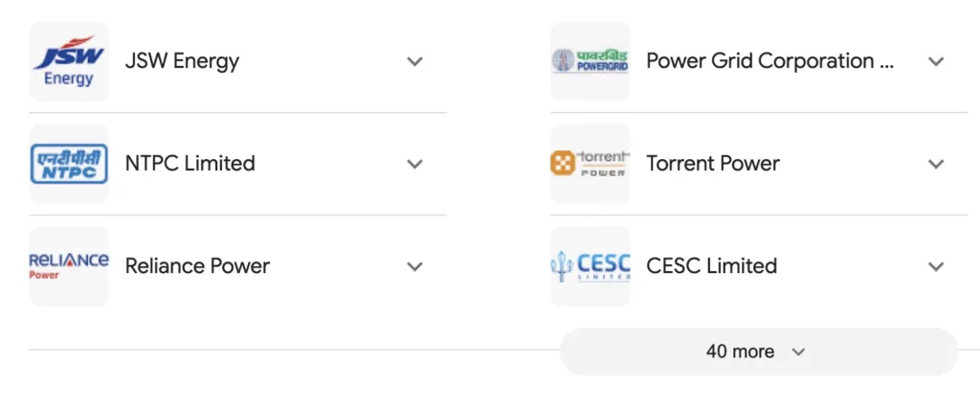Open Reliance Power text label
This screenshot has width=980, height=409.
[197, 266]
